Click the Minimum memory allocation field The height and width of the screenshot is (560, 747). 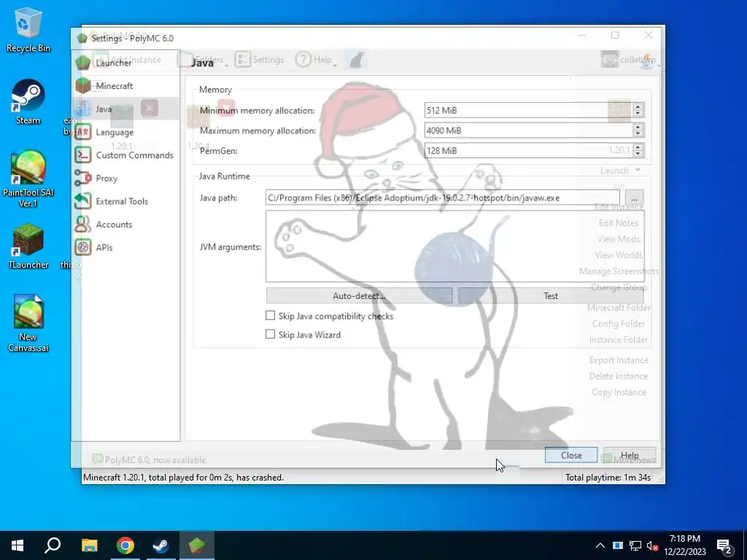pyautogui.click(x=528, y=110)
